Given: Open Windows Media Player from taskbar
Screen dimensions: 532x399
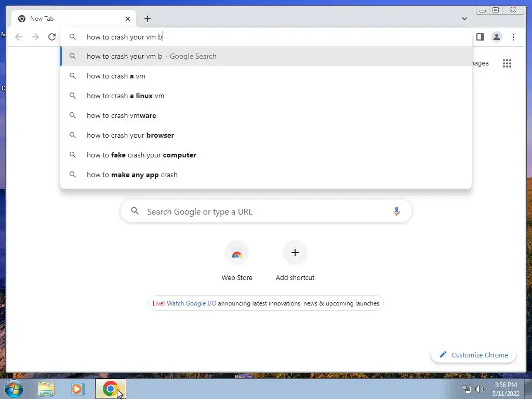Looking at the screenshot, I should pyautogui.click(x=77, y=389).
